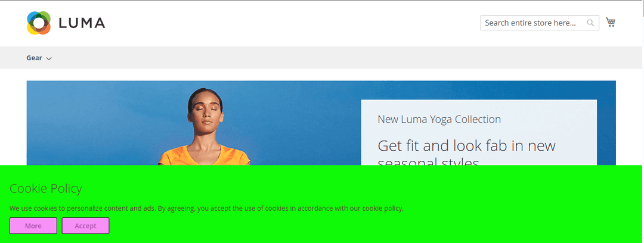Click empty area of gray navigation bar
Image resolution: width=644 pixels, height=243 pixels.
329,58
